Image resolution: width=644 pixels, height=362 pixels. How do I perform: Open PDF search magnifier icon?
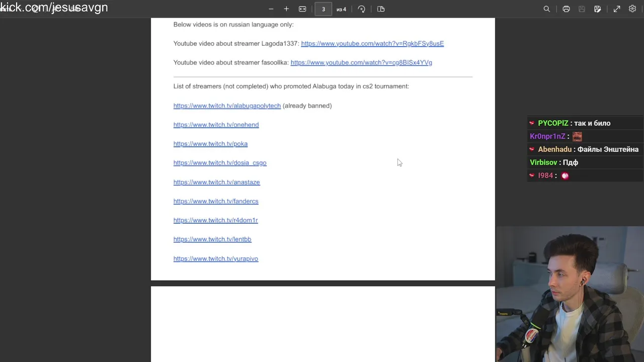[x=547, y=9]
